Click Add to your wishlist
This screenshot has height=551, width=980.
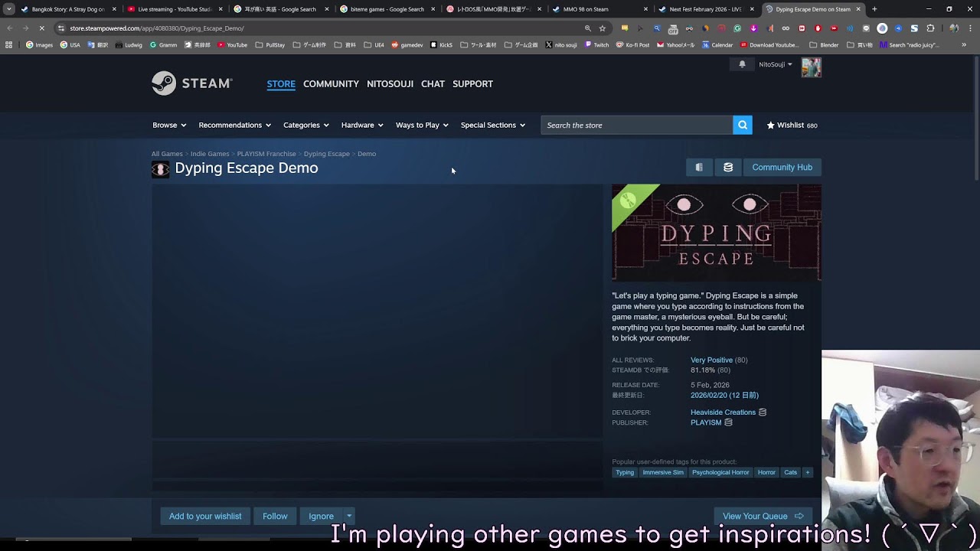click(x=205, y=516)
